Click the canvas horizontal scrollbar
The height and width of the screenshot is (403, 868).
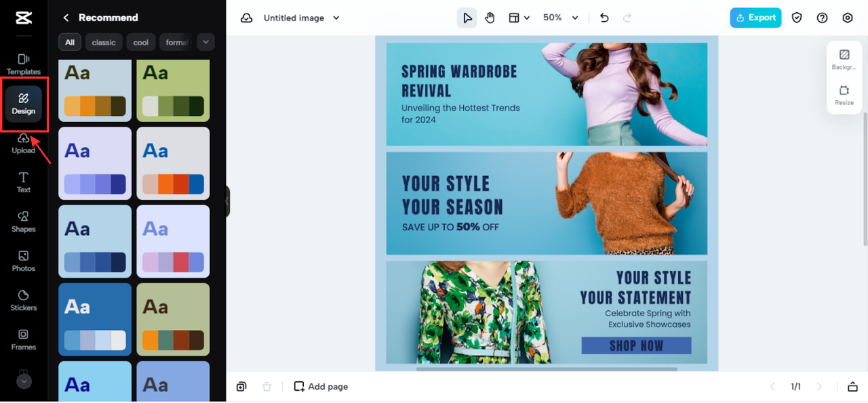click(x=547, y=369)
